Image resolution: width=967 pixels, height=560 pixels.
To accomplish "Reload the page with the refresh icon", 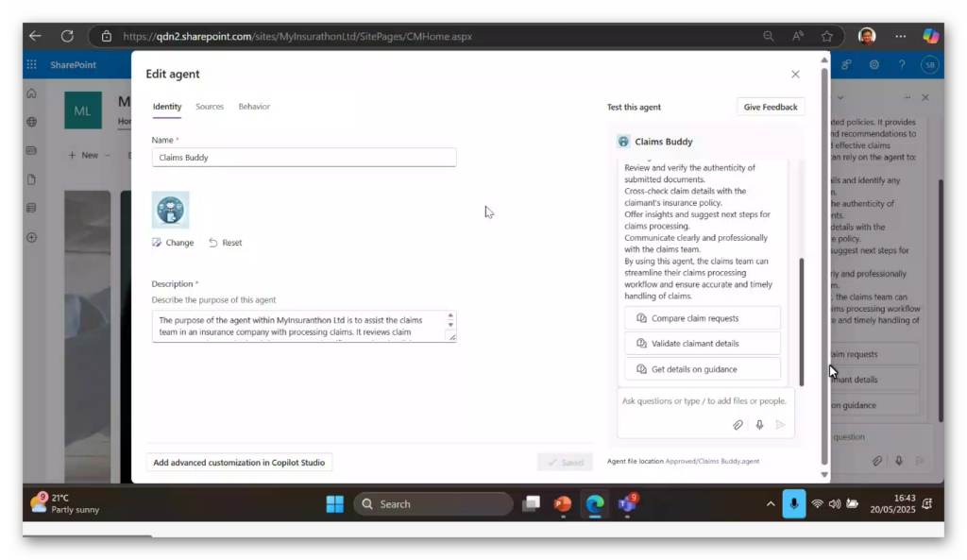I will coord(67,36).
